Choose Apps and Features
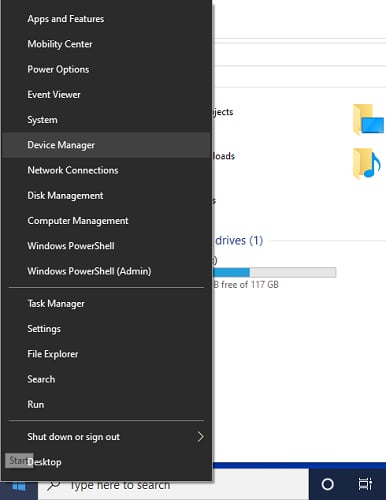Image resolution: width=386 pixels, height=500 pixels. (x=107, y=19)
